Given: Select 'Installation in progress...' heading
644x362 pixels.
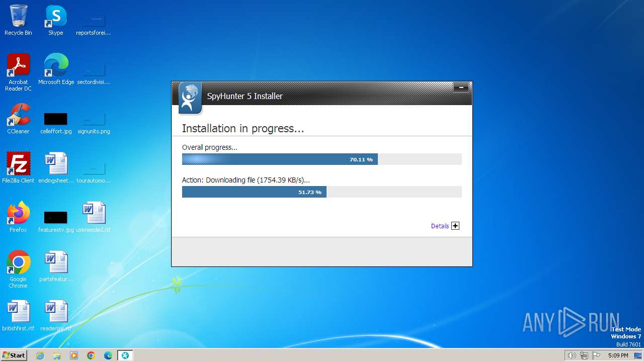Looking at the screenshot, I should (243, 128).
